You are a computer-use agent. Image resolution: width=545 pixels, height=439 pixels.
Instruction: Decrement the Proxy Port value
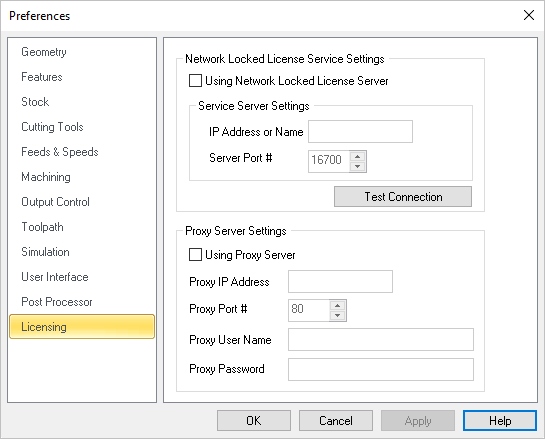tap(337, 316)
